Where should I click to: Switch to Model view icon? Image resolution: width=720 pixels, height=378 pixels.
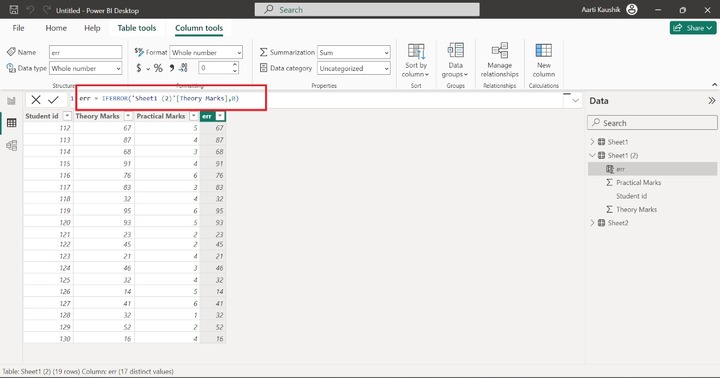[x=11, y=145]
